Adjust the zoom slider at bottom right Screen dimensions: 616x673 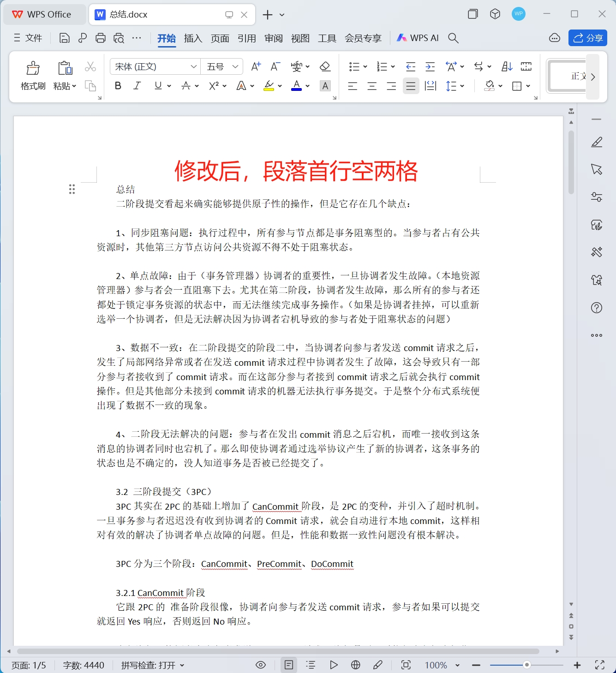pyautogui.click(x=526, y=665)
